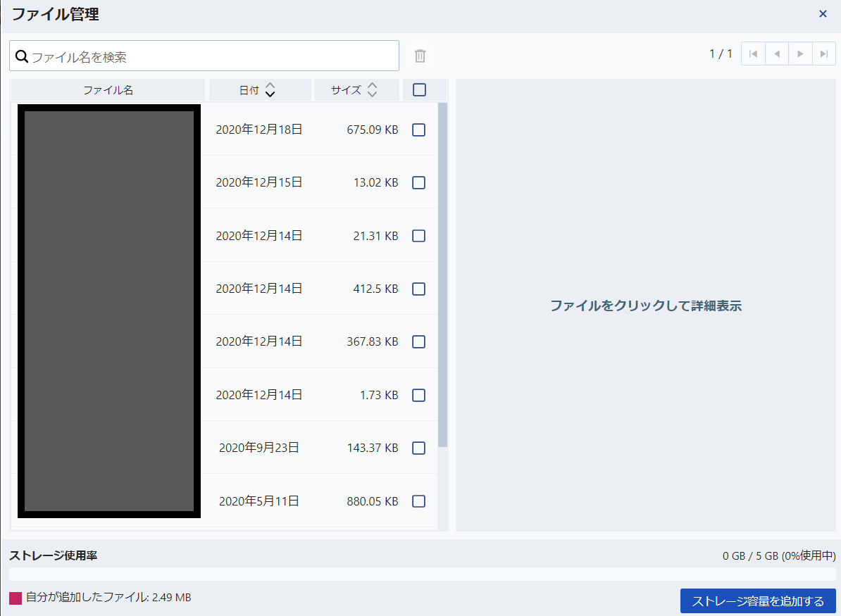The image size is (841, 616).
Task: Jump to last page arrow
Action: coord(824,54)
